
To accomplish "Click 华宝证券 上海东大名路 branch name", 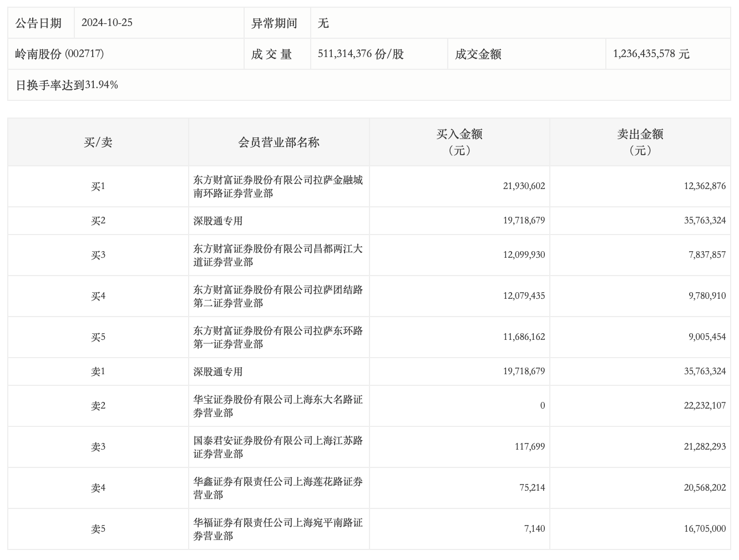I will (278, 406).
